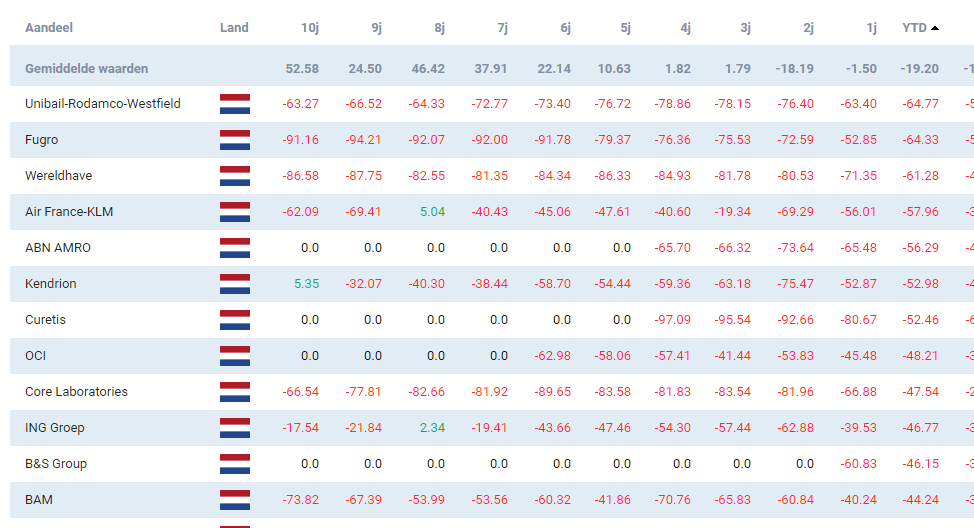Sort by the 6j column header
The image size is (974, 528).
click(x=565, y=27)
